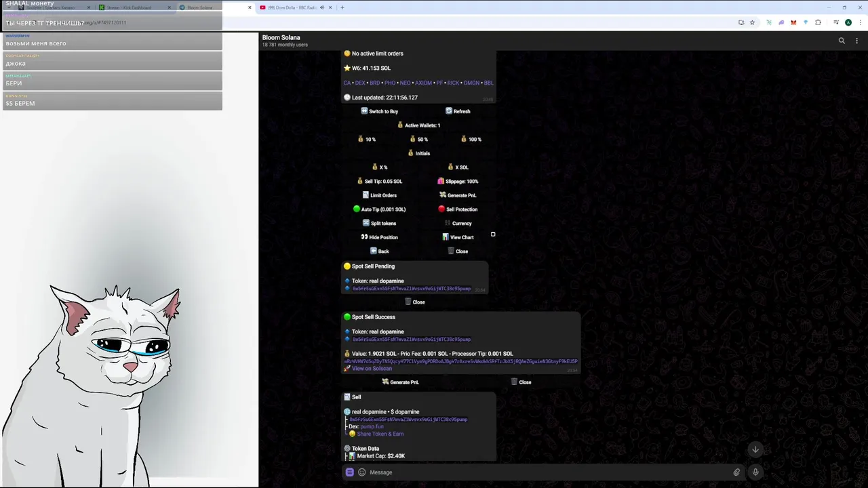Open Limit Orders
The width and height of the screenshot is (868, 488).
point(380,195)
